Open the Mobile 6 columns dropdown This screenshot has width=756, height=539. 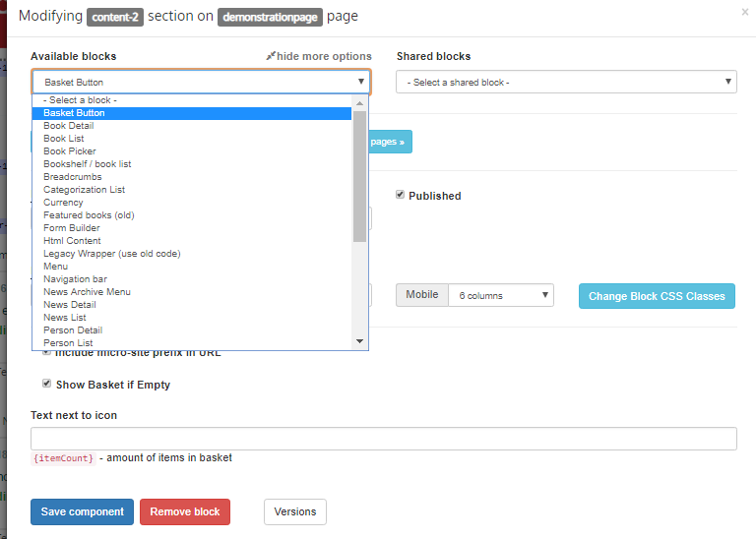tap(500, 295)
